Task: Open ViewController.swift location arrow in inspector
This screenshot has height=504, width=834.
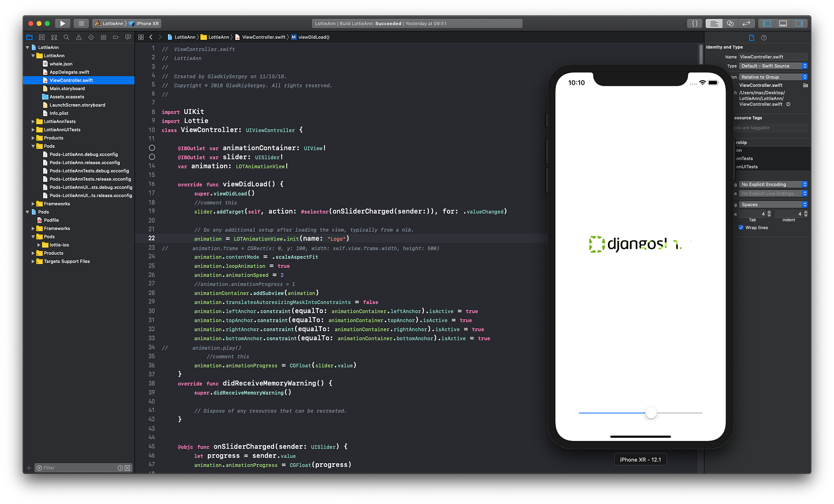Action: (x=788, y=104)
